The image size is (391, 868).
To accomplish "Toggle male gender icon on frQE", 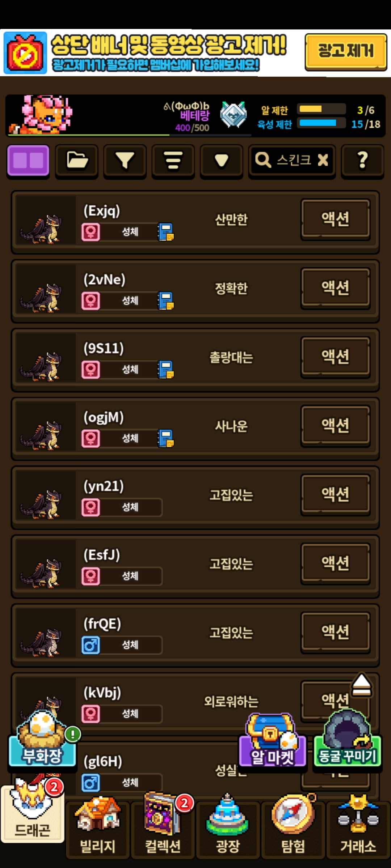I will pos(91,645).
